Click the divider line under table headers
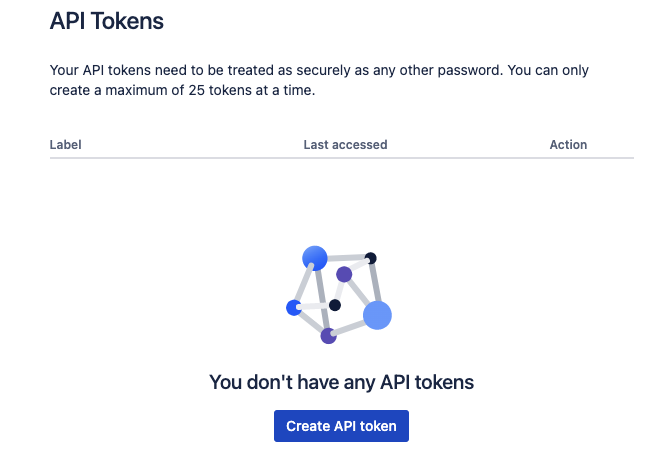The height and width of the screenshot is (461, 670). click(341, 158)
